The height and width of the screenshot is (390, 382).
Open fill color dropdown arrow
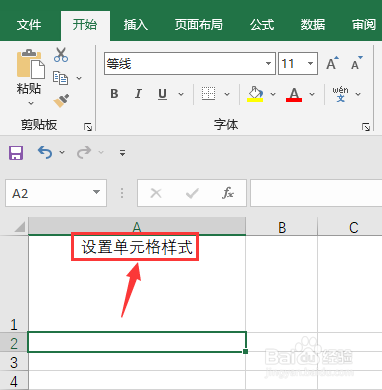tap(273, 94)
